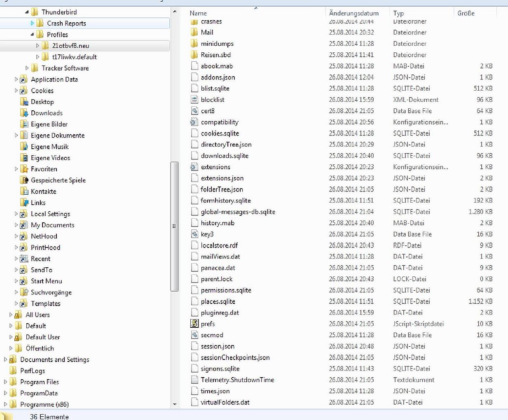
Task: Click the tree pane scrollbar thumb
Action: pyautogui.click(x=174, y=226)
